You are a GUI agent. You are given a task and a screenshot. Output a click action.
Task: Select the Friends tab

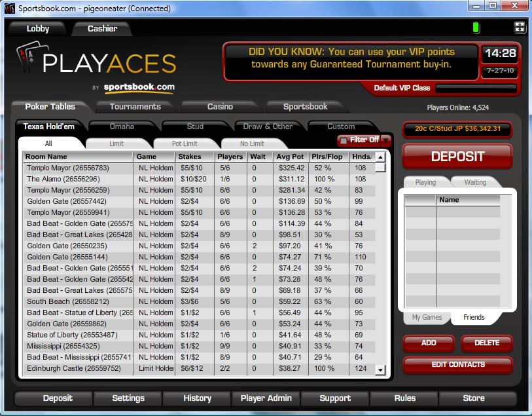(x=474, y=317)
